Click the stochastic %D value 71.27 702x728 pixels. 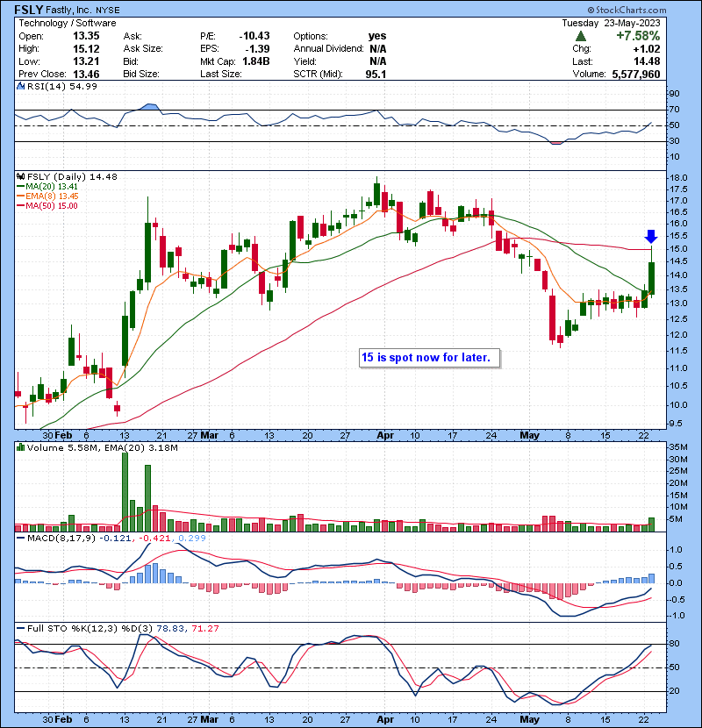point(204,629)
